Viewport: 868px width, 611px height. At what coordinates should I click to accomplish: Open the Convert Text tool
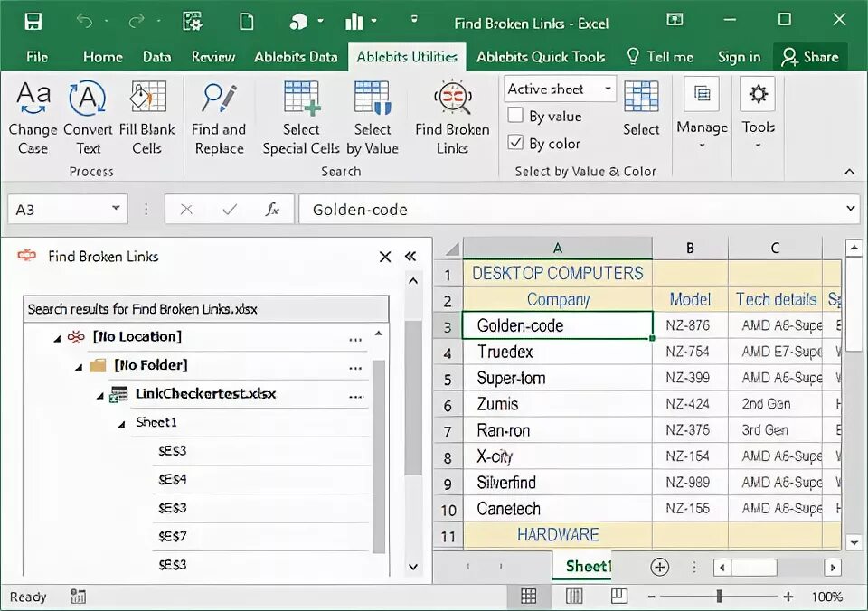(88, 117)
